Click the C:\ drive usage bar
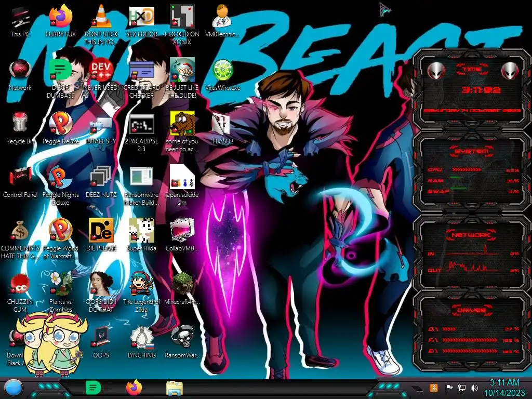 (x=449, y=329)
